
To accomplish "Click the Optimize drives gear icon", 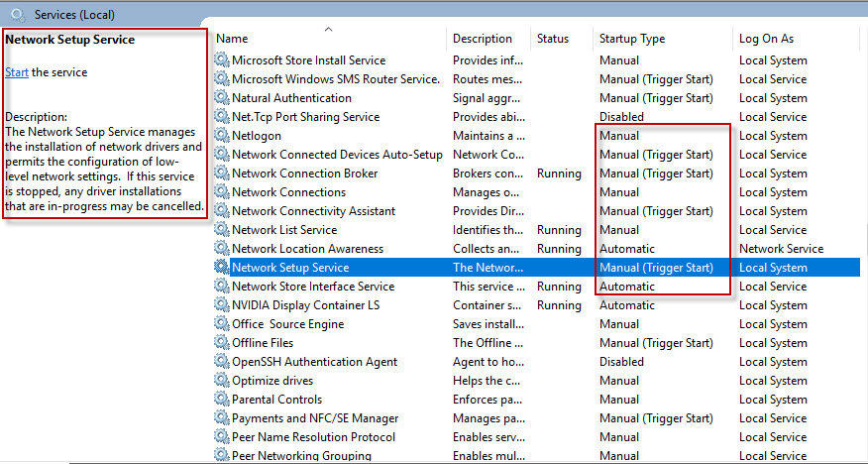I will (222, 381).
